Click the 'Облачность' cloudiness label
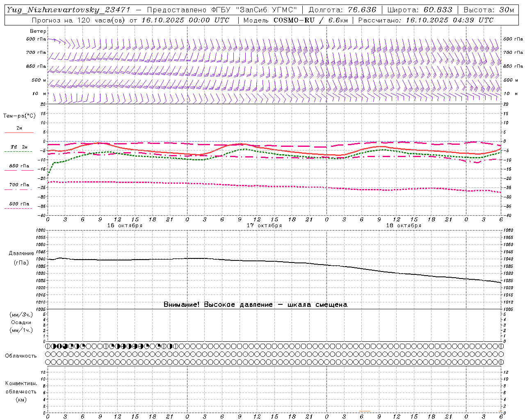Screen dimensions: 525x420 (21, 356)
